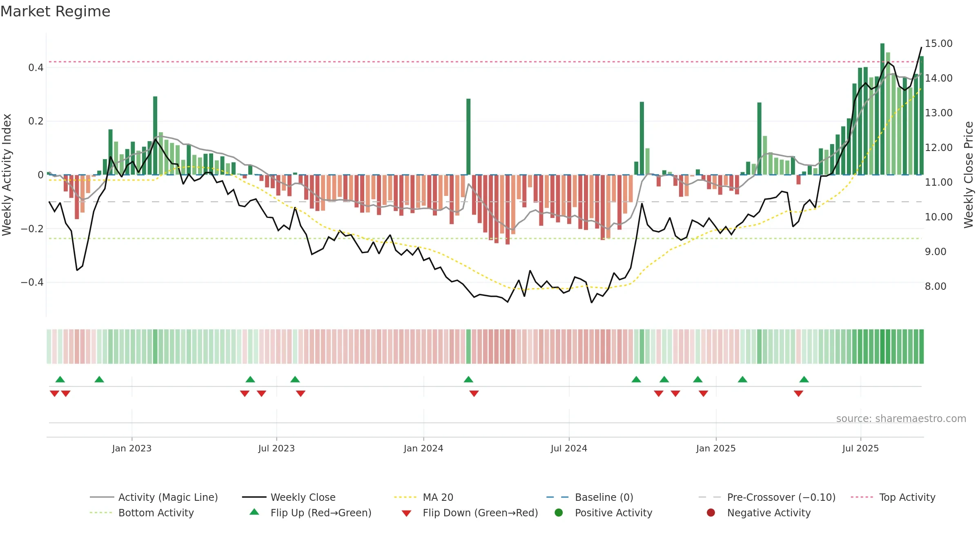
Task: Click the red Flip Down triangle in legend
Action: (406, 513)
